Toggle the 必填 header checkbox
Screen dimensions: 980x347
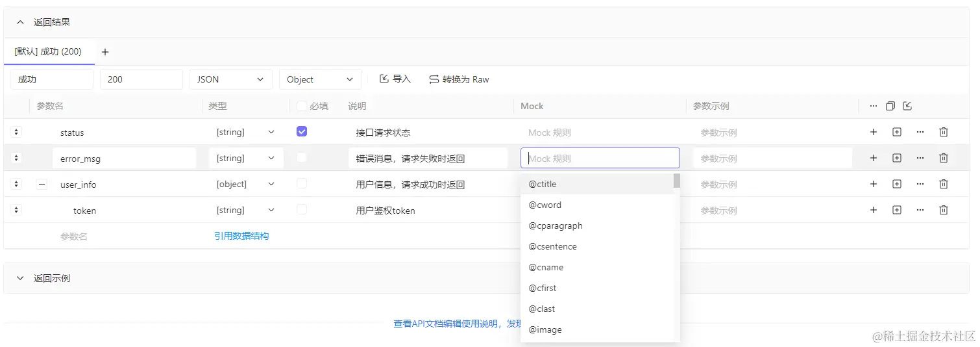tap(302, 105)
